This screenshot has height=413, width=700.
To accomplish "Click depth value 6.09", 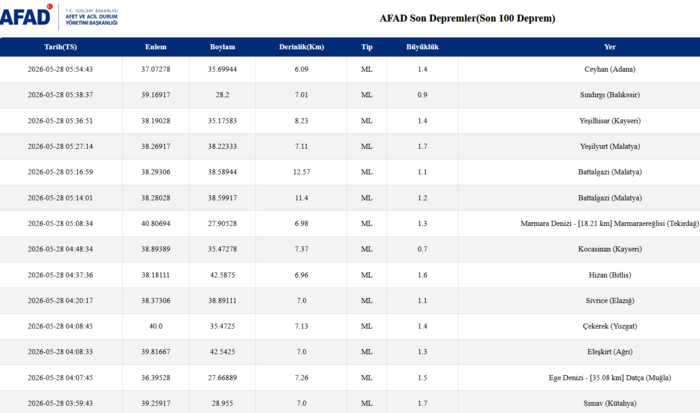I will click(x=301, y=69).
